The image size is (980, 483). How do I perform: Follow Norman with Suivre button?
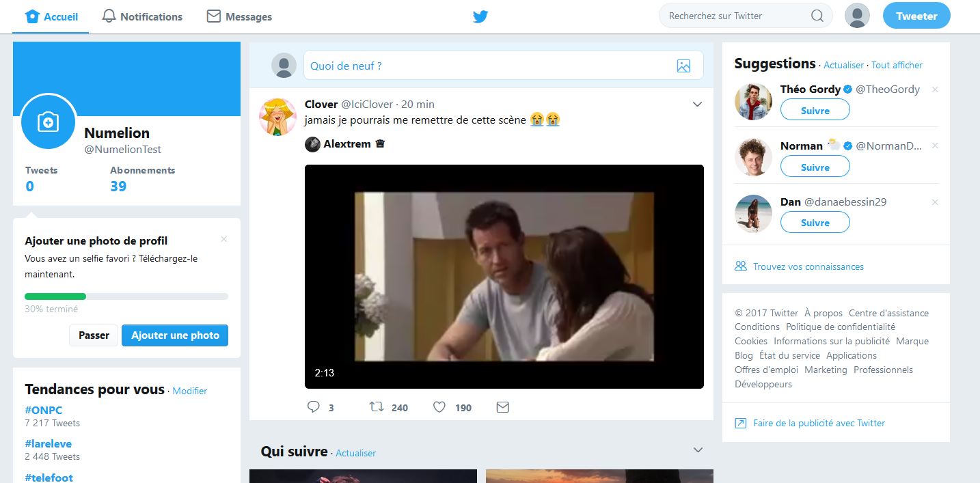pos(815,167)
